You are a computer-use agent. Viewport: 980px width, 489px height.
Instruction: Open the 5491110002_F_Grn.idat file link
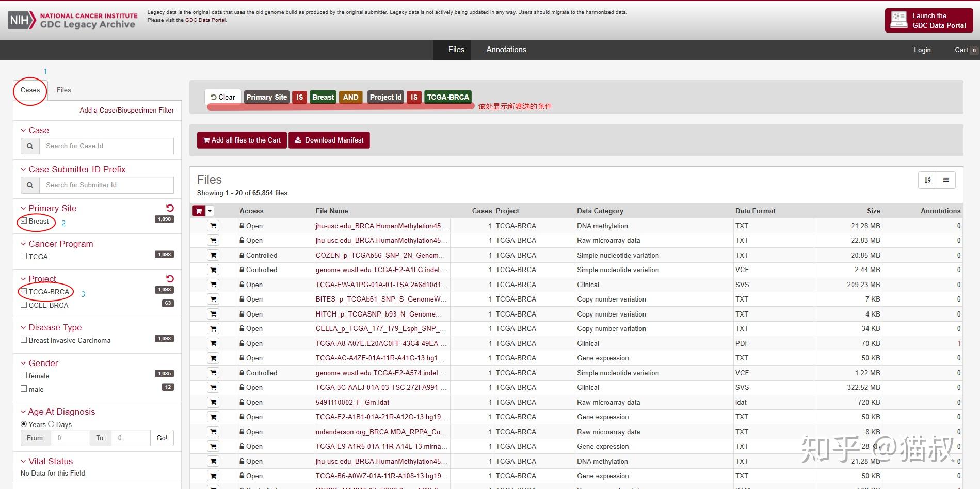click(x=352, y=402)
